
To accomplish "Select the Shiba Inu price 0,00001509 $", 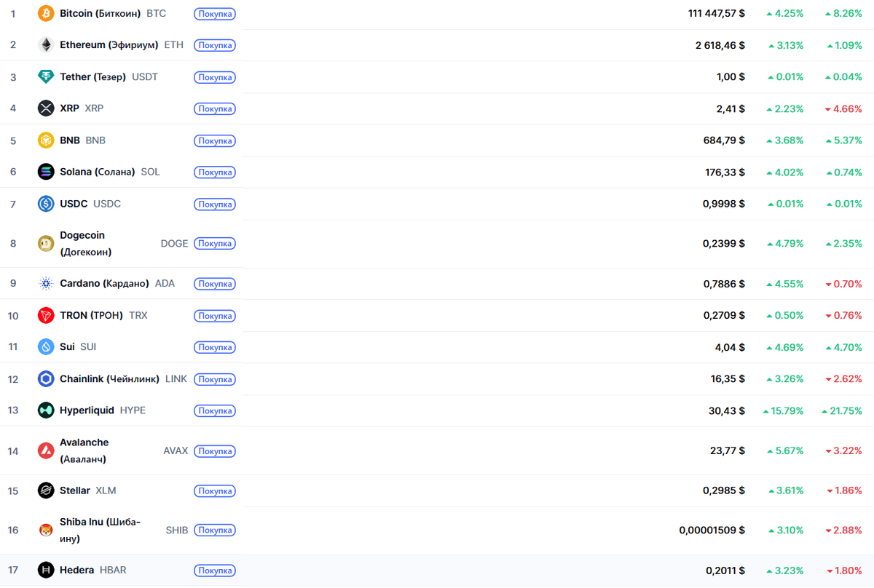I will [712, 530].
